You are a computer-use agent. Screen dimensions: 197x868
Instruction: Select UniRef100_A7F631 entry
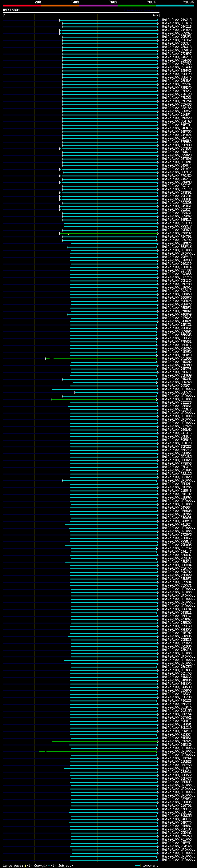[177, 342]
